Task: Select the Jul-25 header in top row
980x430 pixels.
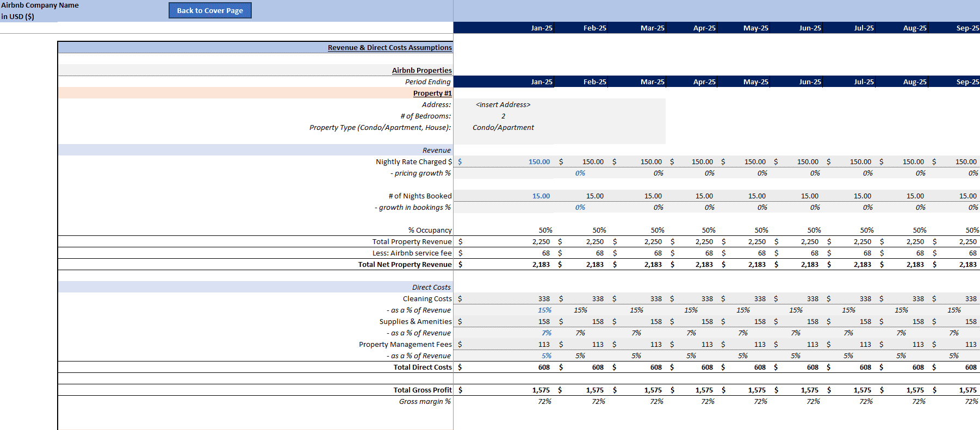Action: pyautogui.click(x=864, y=28)
